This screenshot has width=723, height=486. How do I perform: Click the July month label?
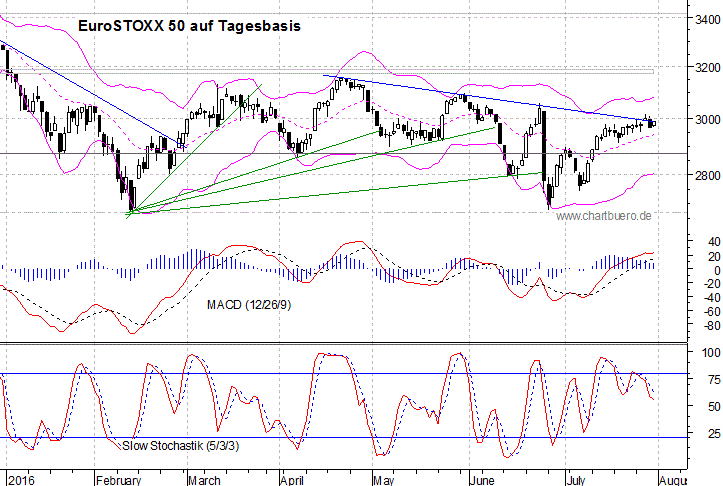pos(576,480)
